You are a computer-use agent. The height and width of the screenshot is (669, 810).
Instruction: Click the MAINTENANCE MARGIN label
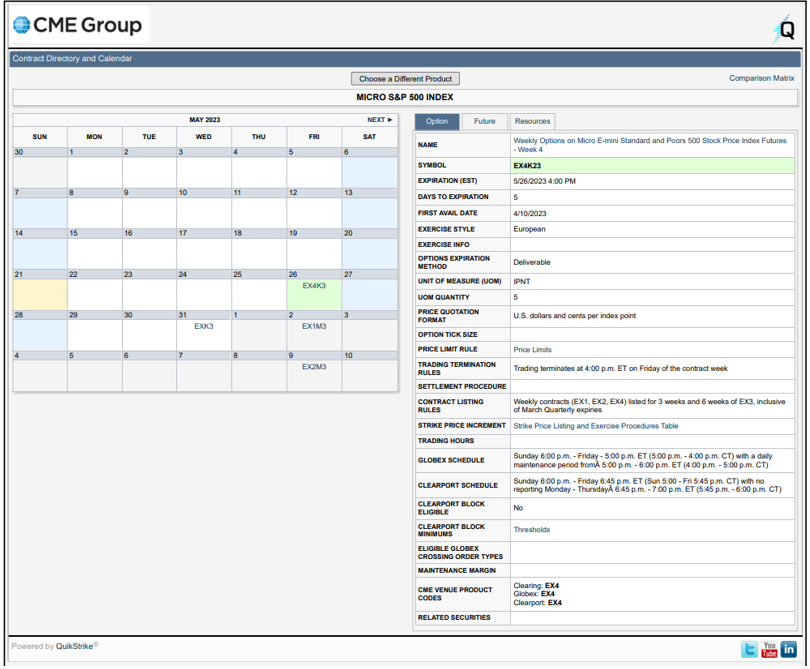(x=457, y=571)
